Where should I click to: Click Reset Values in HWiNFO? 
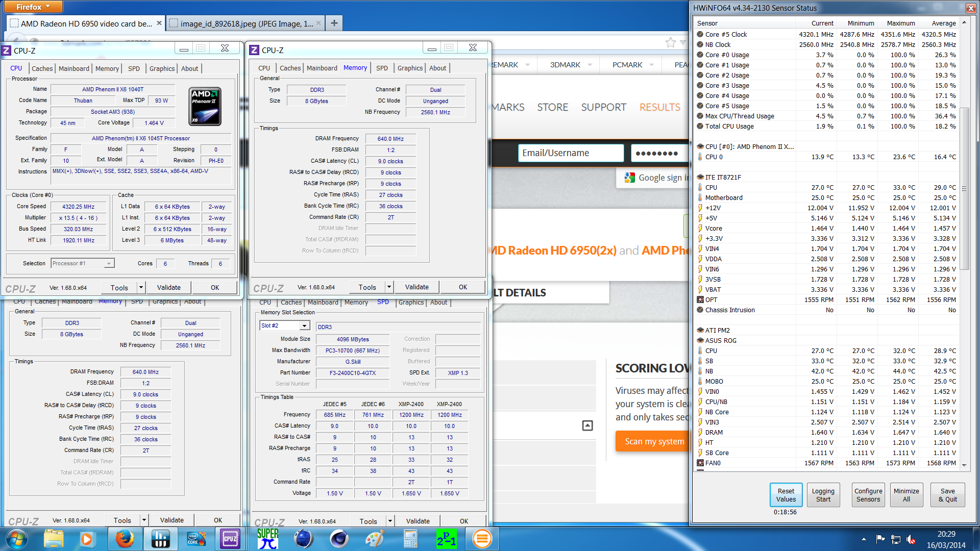pos(786,495)
